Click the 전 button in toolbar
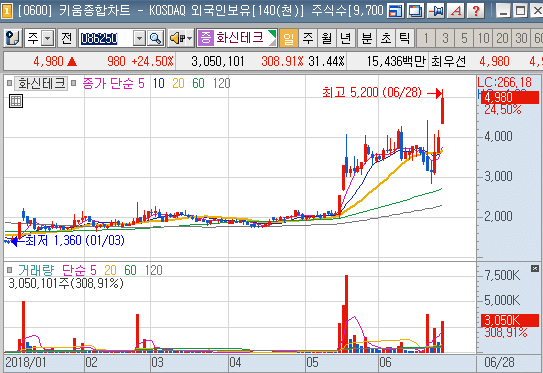Image resolution: width=543 pixels, height=373 pixels. 67,38
